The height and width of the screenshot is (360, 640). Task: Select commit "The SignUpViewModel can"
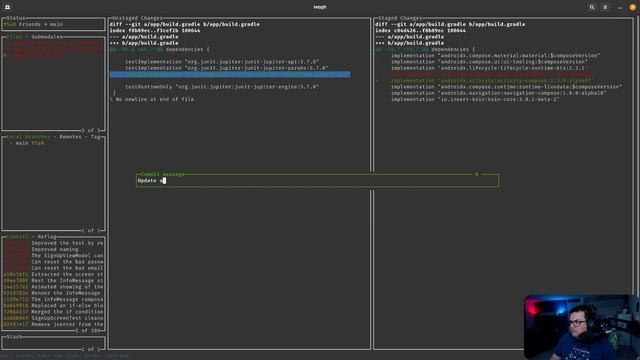coord(53,256)
